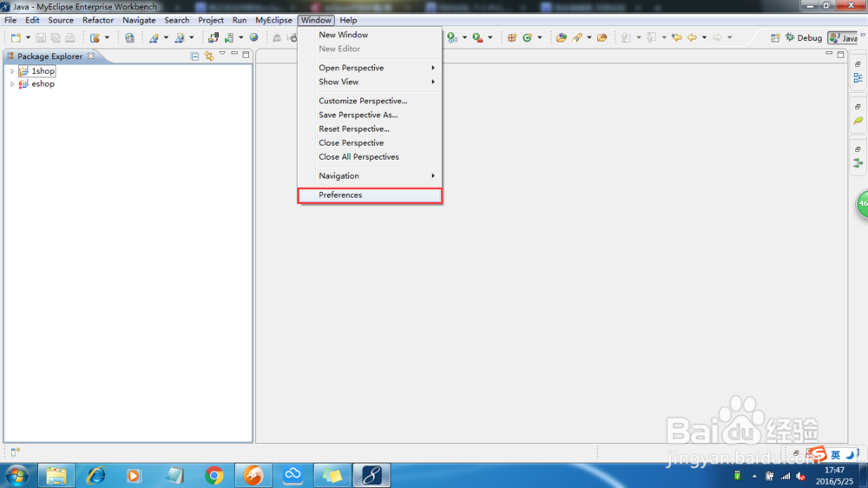Switch to the Debug perspective
The height and width of the screenshot is (488, 868).
tap(803, 37)
